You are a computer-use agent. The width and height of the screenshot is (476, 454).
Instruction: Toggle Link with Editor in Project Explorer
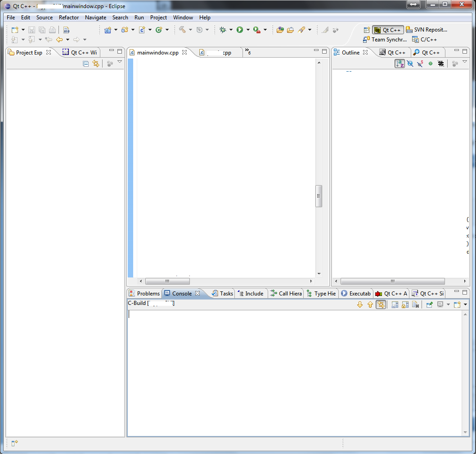[x=96, y=64]
